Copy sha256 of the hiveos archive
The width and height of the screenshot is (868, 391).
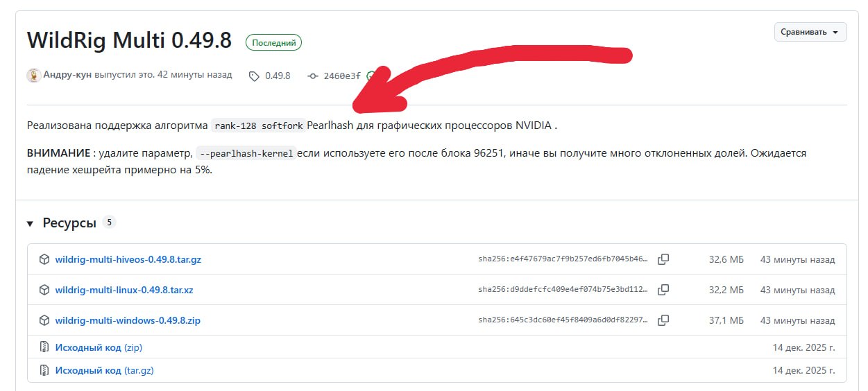663,259
